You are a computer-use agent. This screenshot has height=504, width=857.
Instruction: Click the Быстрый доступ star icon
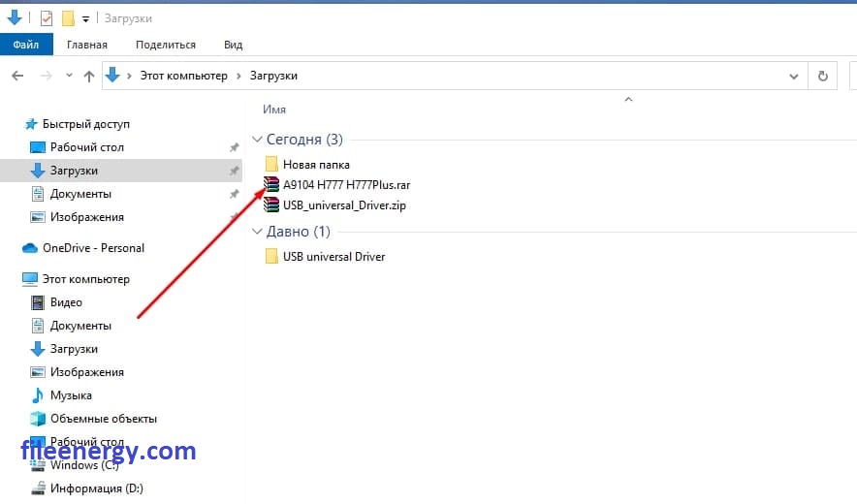(31, 124)
